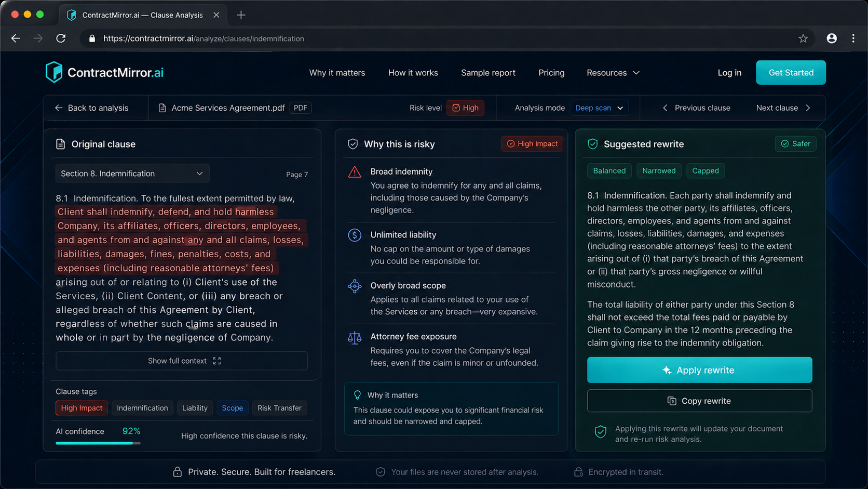Image resolution: width=868 pixels, height=489 pixels.
Task: Reload the page with refresh icon
Action: 61,38
